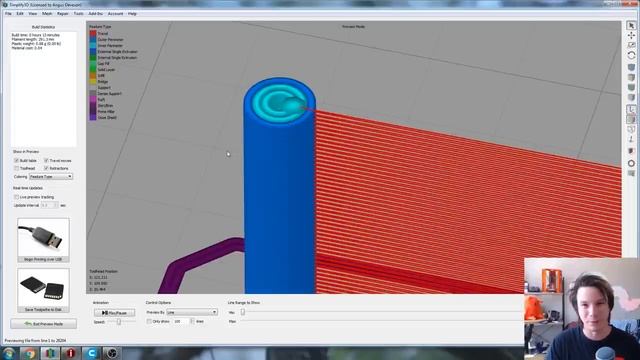Click the animation Speed slider
This screenshot has height=360, width=640.
pyautogui.click(x=119, y=322)
